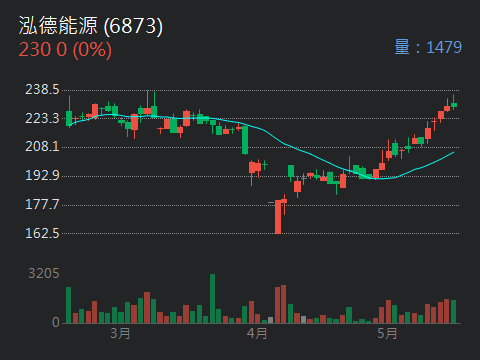Click the tall red candlestick reaching 162.5
The height and width of the screenshot is (360, 480).
tap(278, 217)
